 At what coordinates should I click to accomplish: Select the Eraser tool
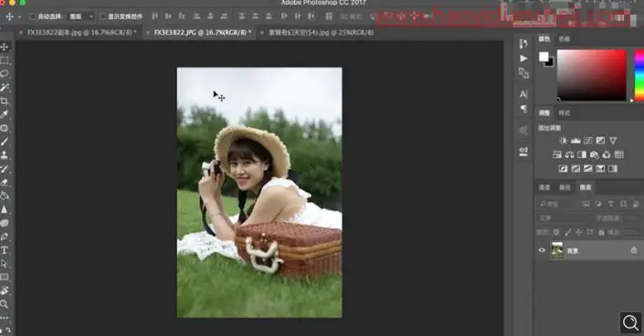(x=5, y=183)
